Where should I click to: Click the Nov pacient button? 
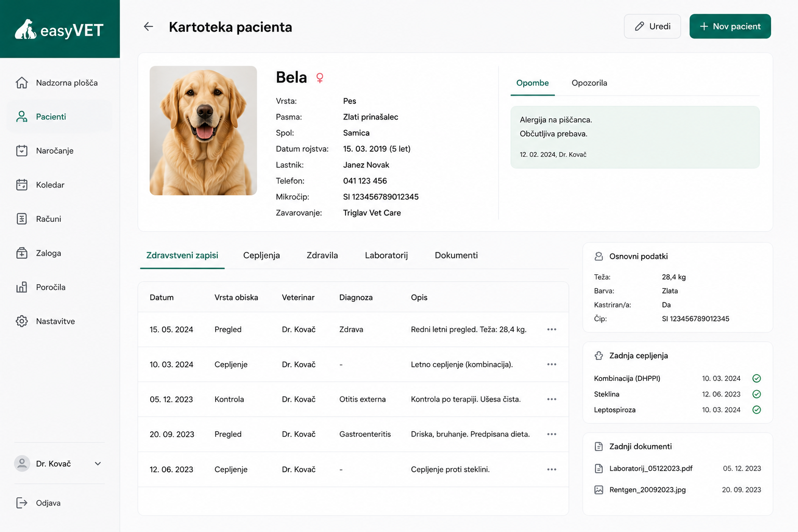coord(730,26)
